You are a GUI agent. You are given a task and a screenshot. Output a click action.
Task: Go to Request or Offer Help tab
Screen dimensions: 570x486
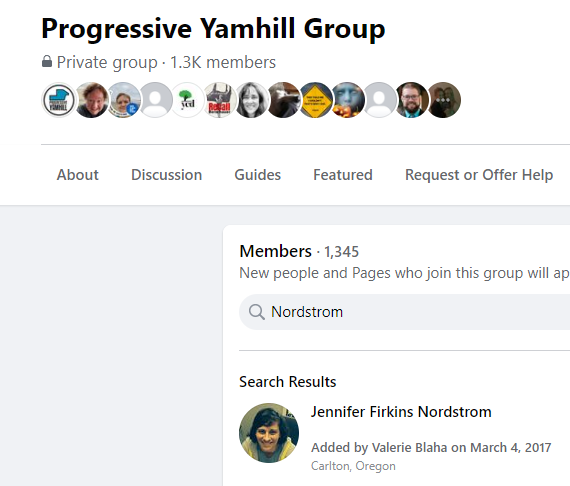[x=479, y=175]
